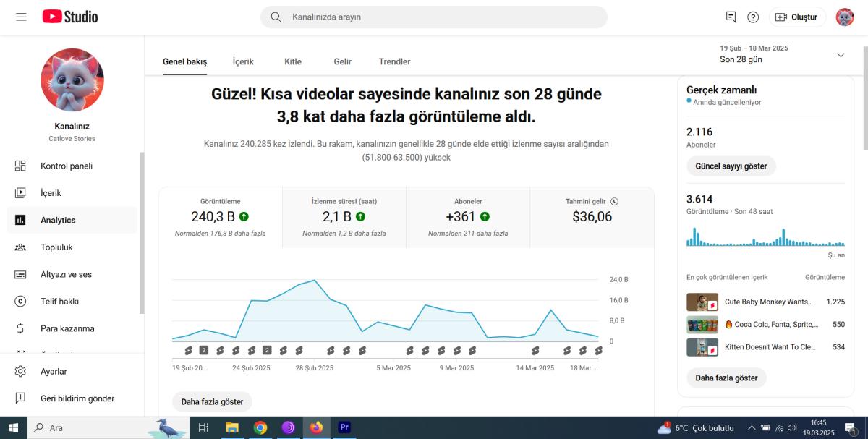Click the green up arrow beside 240,3 B

pyautogui.click(x=244, y=216)
